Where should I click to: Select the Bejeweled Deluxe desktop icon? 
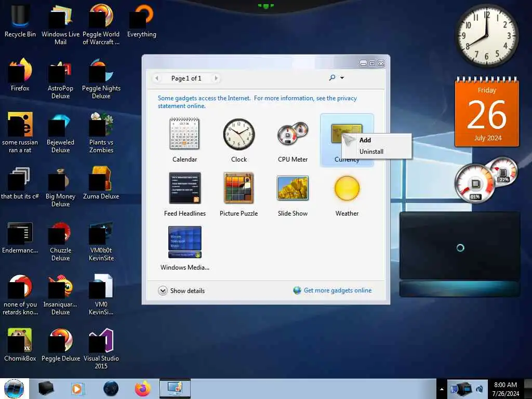coord(60,132)
